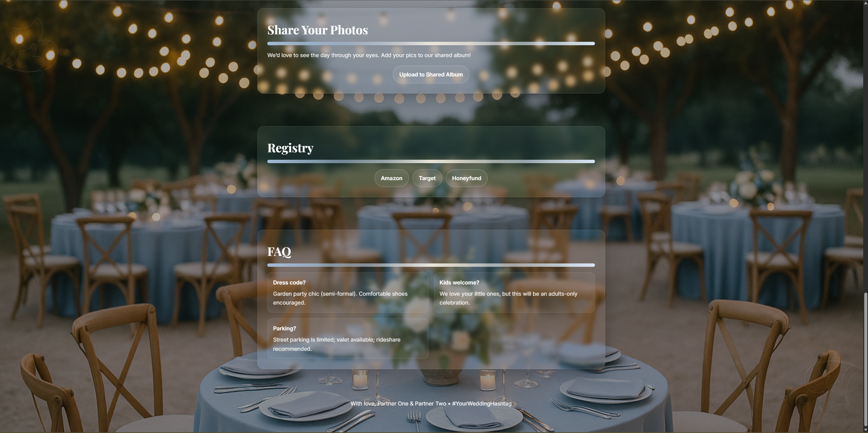Image resolution: width=868 pixels, height=433 pixels.
Task: Click the Share Your Photos heading
Action: 318,30
